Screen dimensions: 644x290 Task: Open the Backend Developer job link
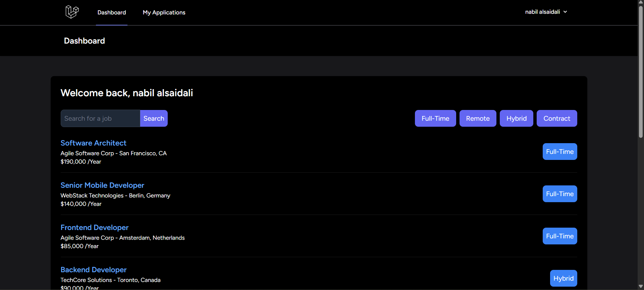pos(94,270)
